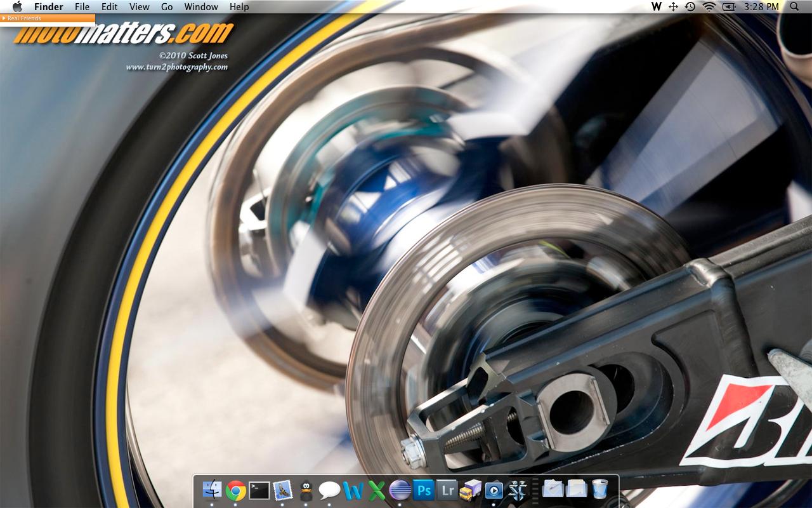
Task: Open the first folder stack in Dock
Action: [553, 489]
